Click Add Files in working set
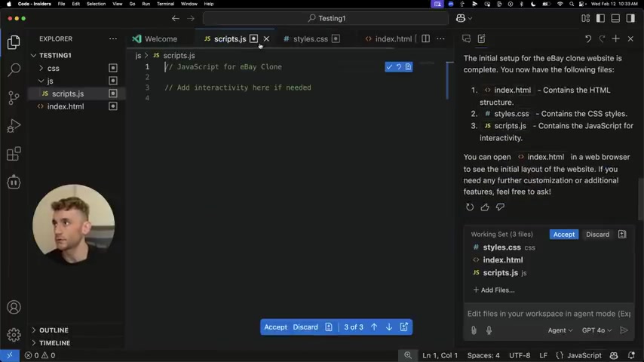 (x=494, y=290)
